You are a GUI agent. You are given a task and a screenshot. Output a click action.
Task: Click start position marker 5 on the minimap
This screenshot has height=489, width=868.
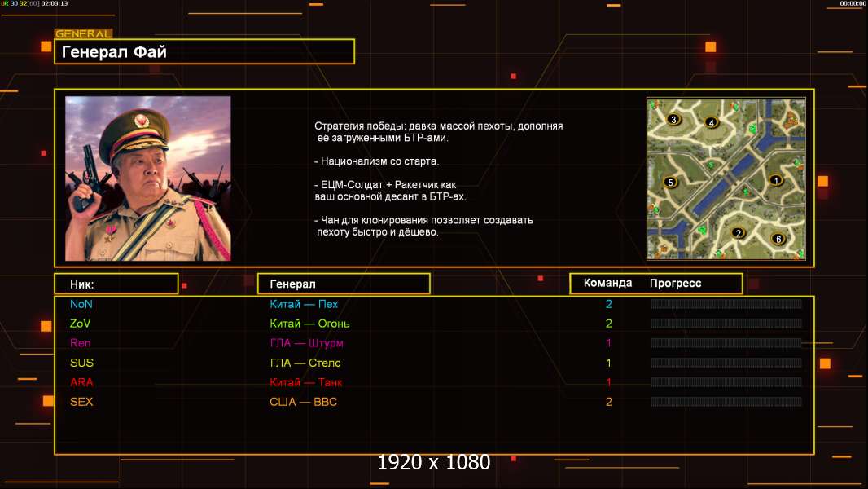[x=670, y=183]
